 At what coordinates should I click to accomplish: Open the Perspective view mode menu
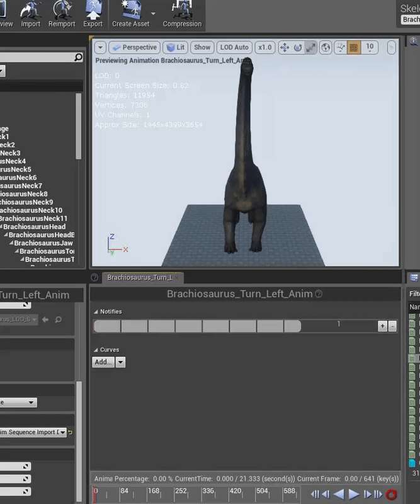coord(134,48)
